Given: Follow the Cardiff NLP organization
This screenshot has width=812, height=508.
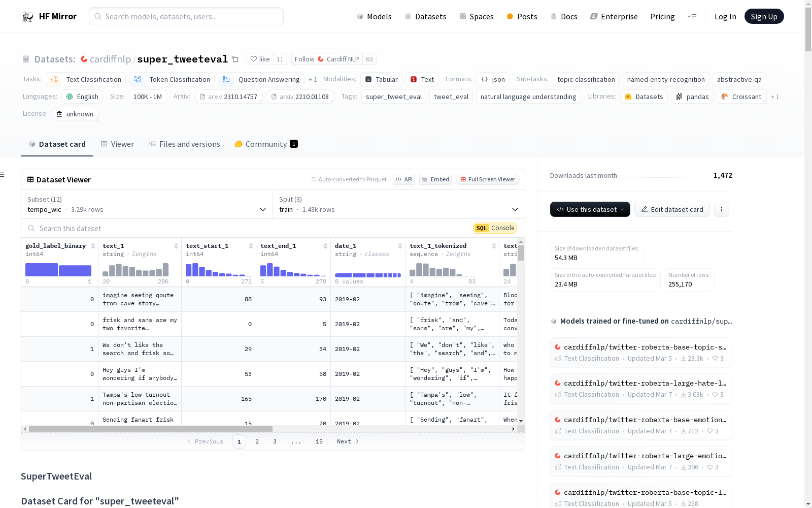Looking at the screenshot, I should [327, 59].
